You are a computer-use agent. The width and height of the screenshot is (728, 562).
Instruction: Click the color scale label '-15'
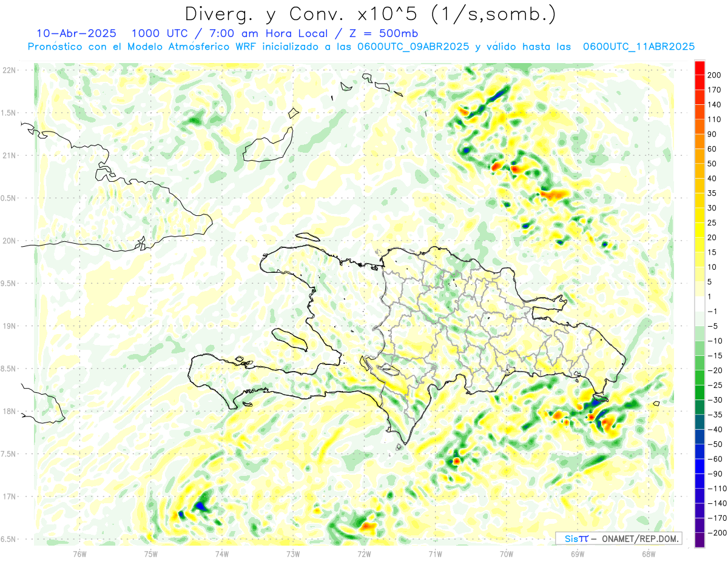coord(714,356)
